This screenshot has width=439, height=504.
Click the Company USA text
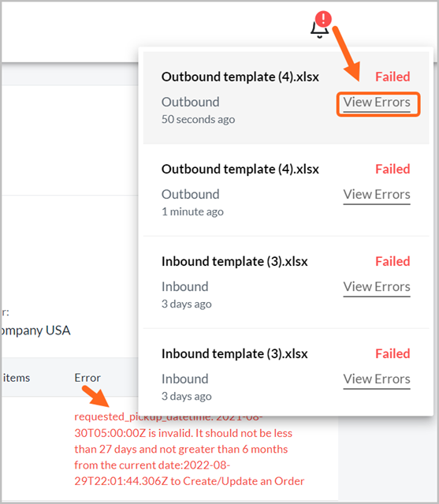pyautogui.click(x=35, y=330)
